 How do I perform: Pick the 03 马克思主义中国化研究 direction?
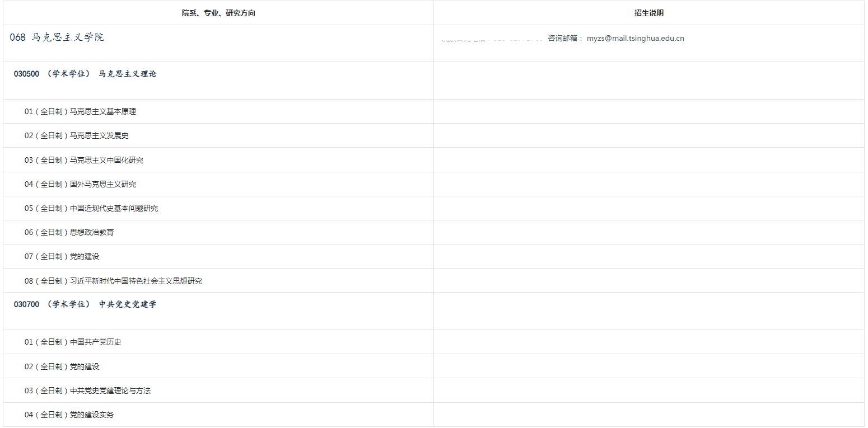tap(83, 161)
